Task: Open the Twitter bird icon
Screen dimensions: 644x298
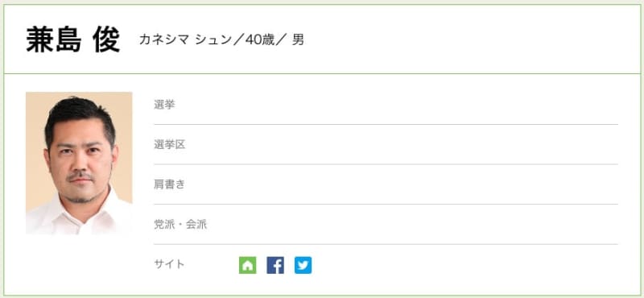Action: click(303, 265)
